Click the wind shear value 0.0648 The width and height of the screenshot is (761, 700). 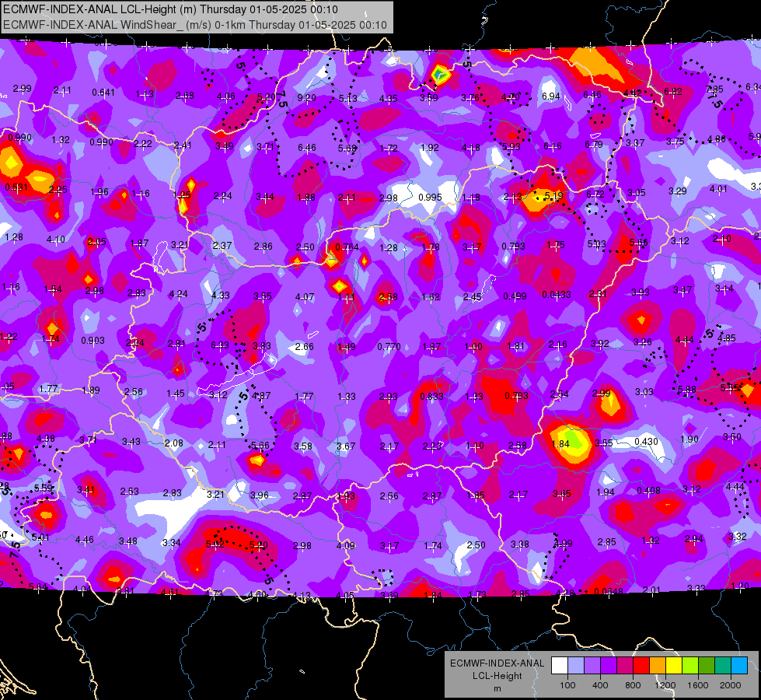(x=609, y=591)
